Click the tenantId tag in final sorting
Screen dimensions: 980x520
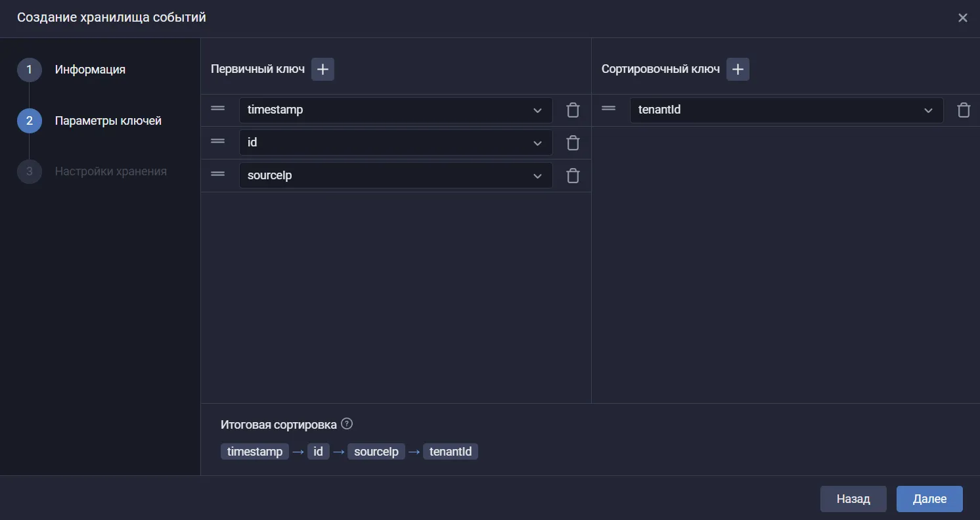pyautogui.click(x=451, y=452)
